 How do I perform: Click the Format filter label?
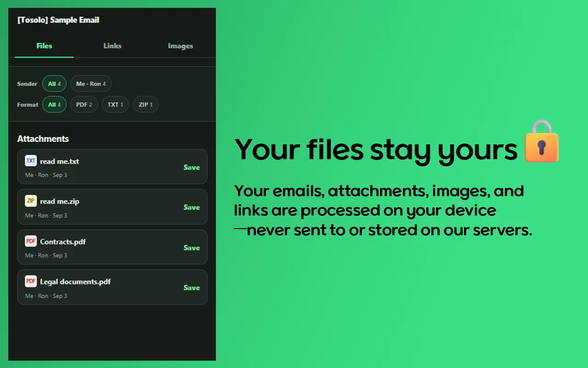[x=28, y=104]
